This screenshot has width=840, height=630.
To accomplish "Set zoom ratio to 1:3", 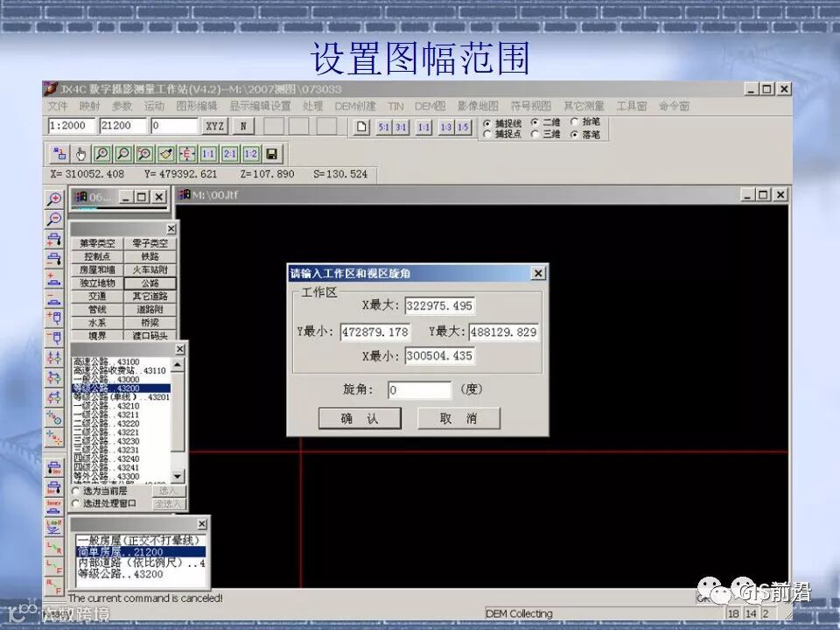I will point(445,127).
